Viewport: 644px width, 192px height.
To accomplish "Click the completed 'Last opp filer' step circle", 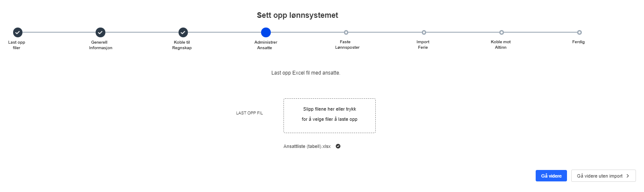I will pyautogui.click(x=17, y=32).
